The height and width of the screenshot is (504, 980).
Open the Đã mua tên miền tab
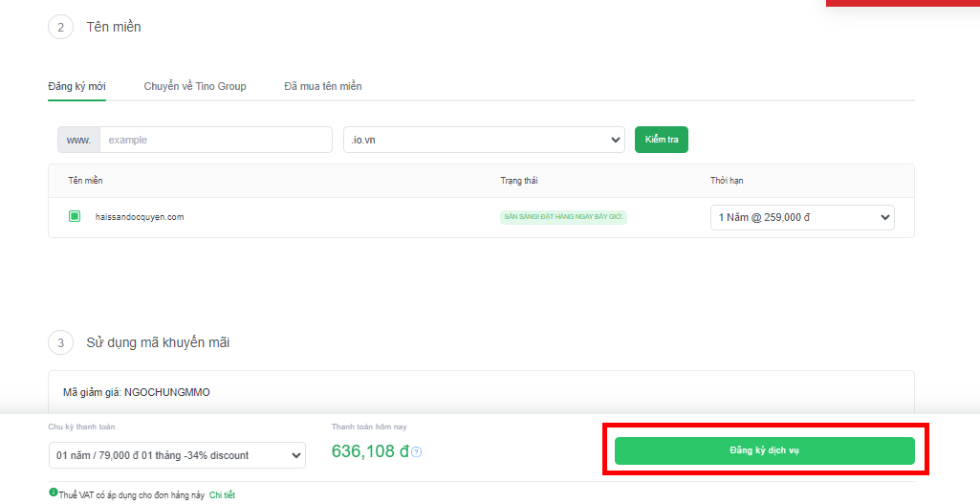point(322,86)
